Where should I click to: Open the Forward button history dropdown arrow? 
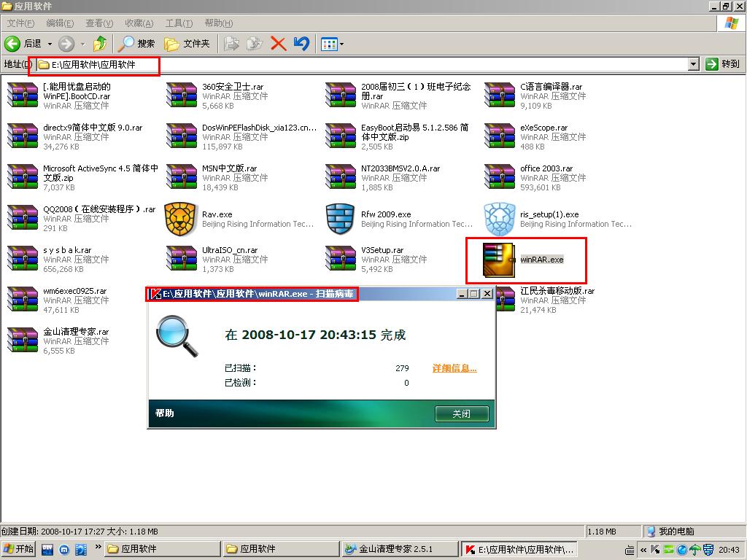[83, 44]
